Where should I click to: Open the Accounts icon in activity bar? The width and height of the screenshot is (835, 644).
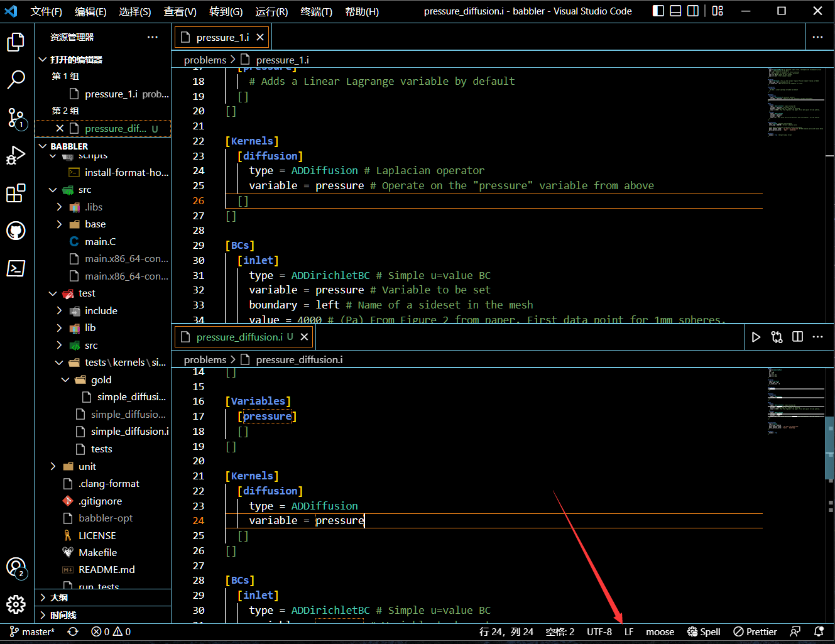point(16,567)
